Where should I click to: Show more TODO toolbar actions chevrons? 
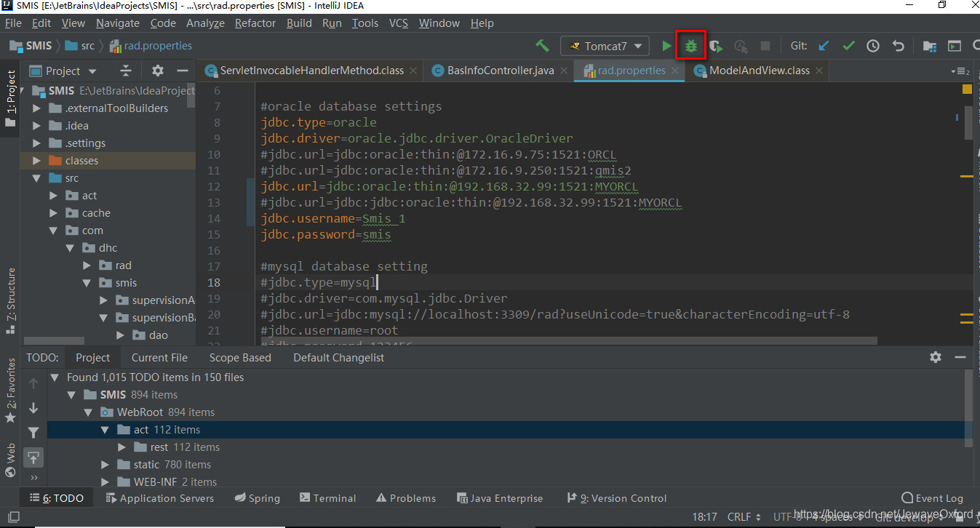pyautogui.click(x=33, y=478)
